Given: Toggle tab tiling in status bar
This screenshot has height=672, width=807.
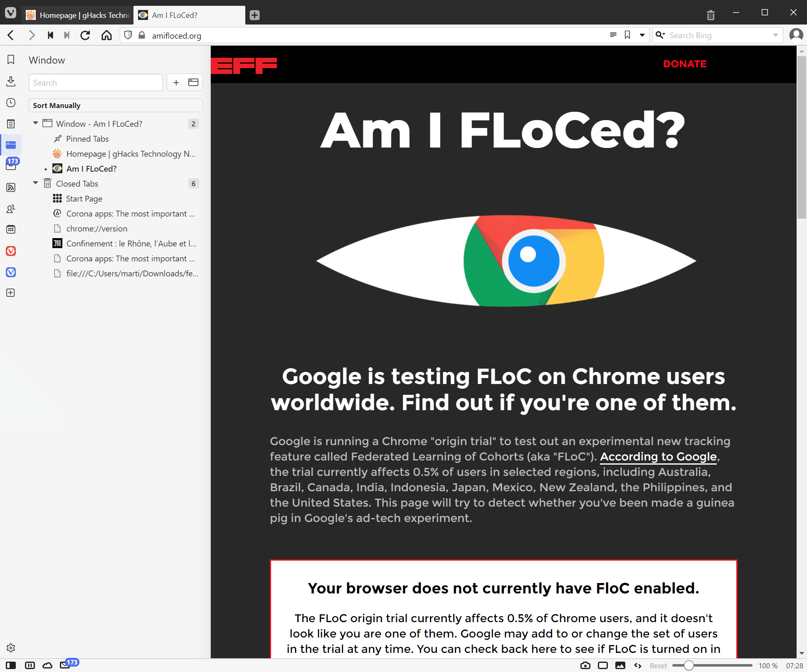Looking at the screenshot, I should [602, 665].
